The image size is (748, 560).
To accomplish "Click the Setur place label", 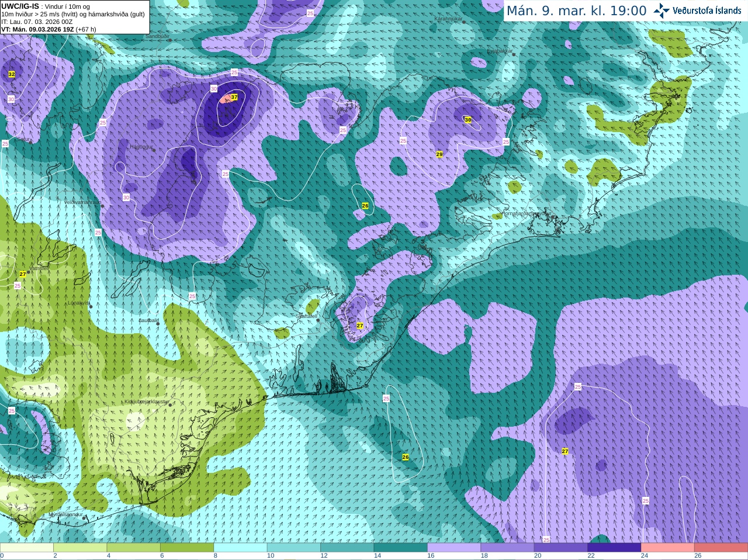I will click(23, 139).
